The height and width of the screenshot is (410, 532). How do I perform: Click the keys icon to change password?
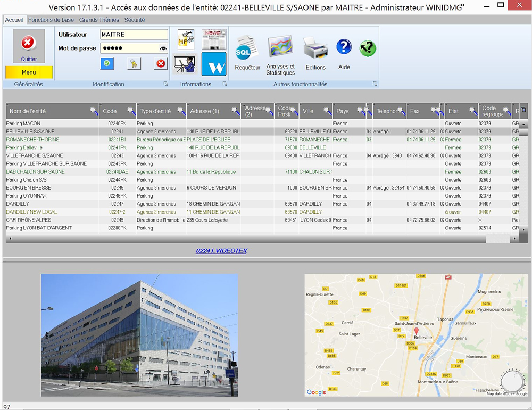(134, 64)
